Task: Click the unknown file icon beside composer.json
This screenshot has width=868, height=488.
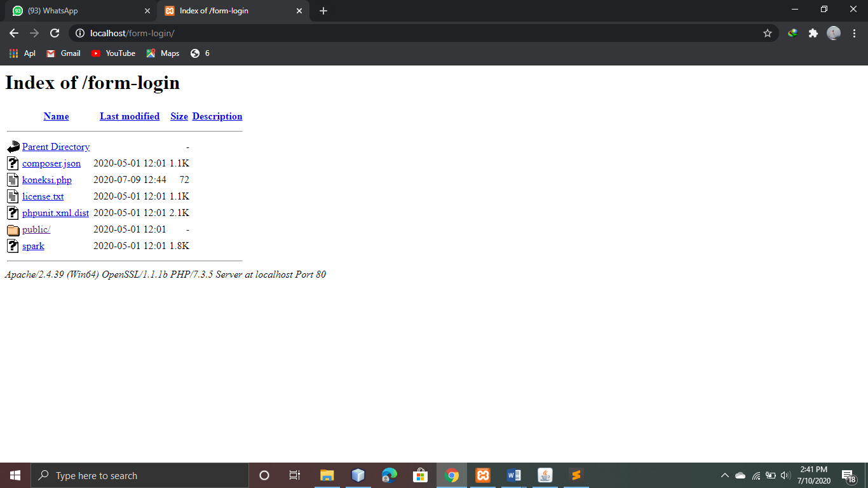Action: click(13, 163)
